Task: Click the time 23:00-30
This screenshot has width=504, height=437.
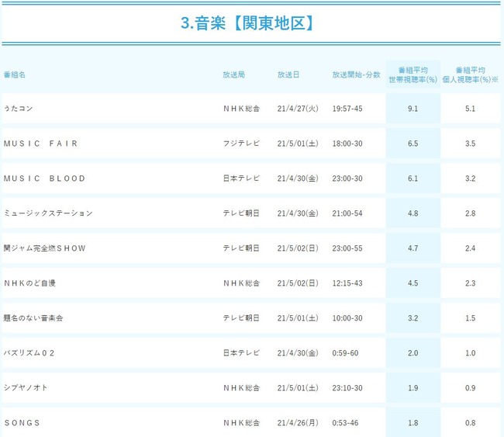Action: click(x=347, y=179)
